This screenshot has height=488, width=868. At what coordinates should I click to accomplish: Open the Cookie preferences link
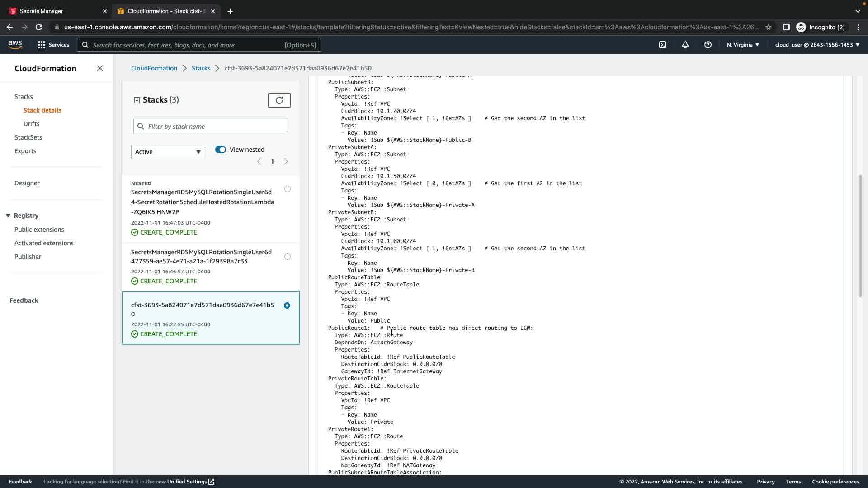(835, 482)
